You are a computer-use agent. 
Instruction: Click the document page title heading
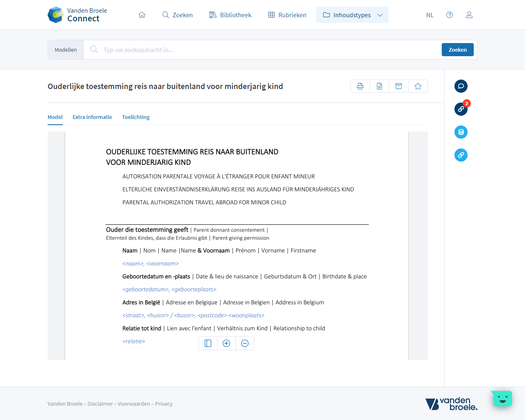165,86
